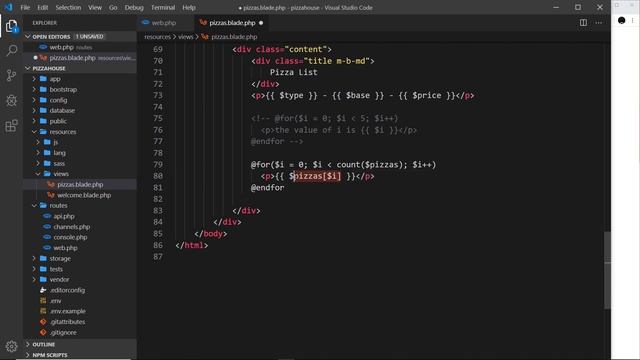Expand the database folder

(80, 111)
